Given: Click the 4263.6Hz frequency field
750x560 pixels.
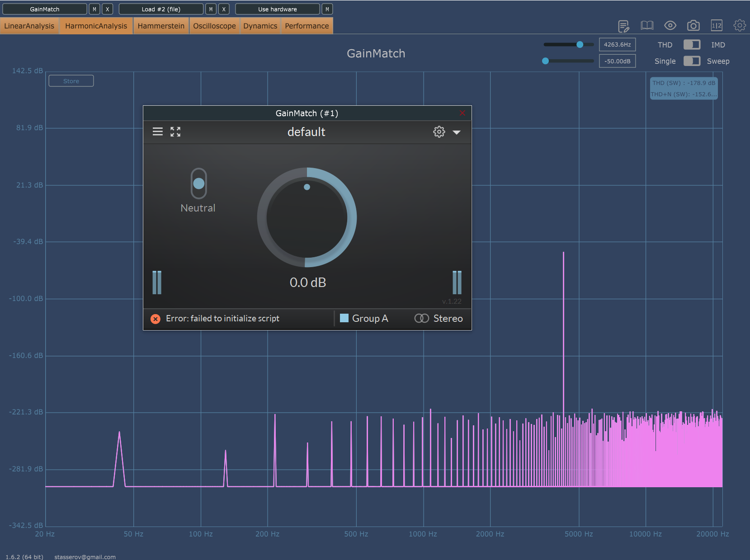Looking at the screenshot, I should [618, 44].
